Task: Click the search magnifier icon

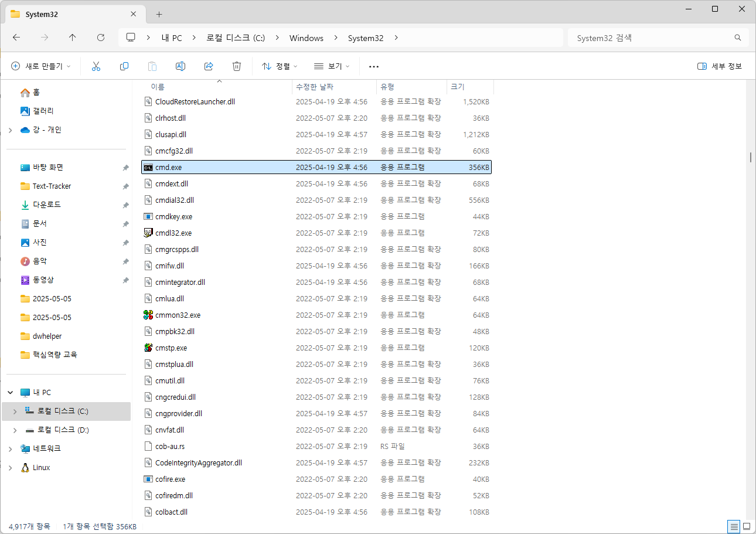Action: [738, 38]
